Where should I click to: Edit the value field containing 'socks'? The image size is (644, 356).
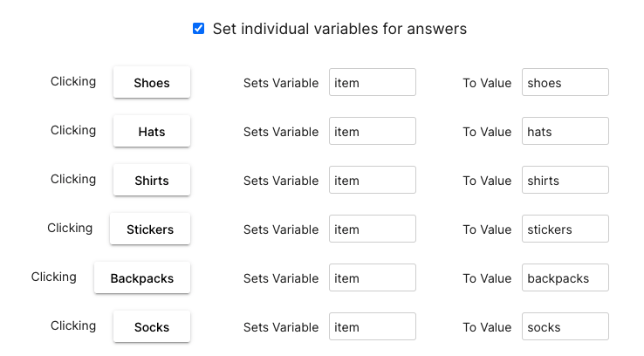coord(565,327)
